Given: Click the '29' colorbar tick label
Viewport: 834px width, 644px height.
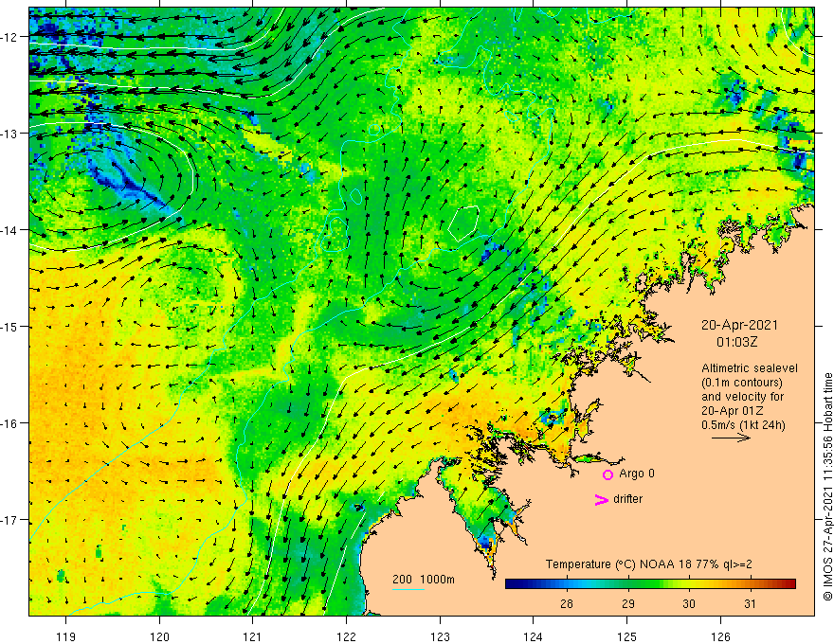Looking at the screenshot, I should pos(628,603).
